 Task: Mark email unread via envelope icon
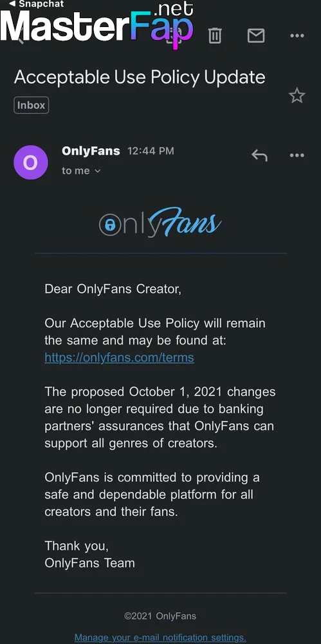pos(256,35)
